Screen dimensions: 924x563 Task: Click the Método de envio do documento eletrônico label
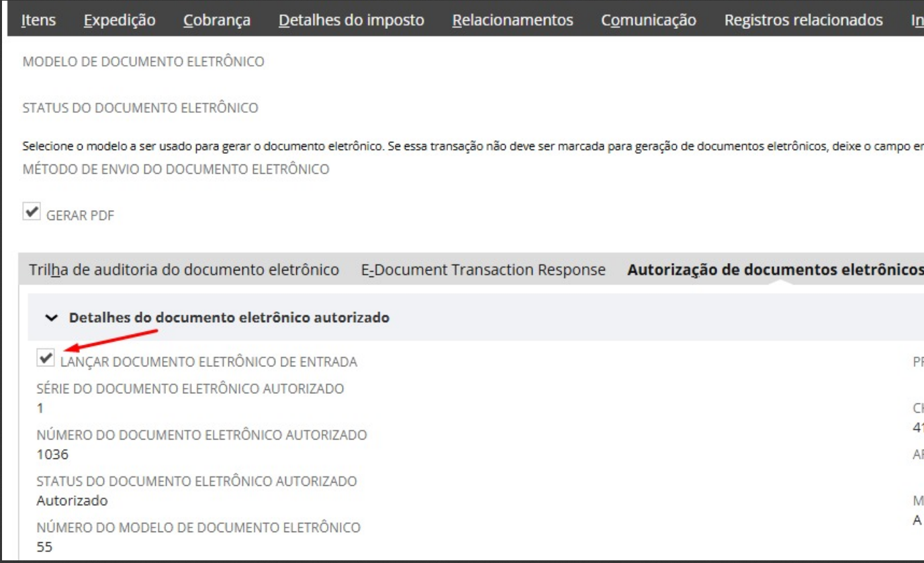pos(176,169)
